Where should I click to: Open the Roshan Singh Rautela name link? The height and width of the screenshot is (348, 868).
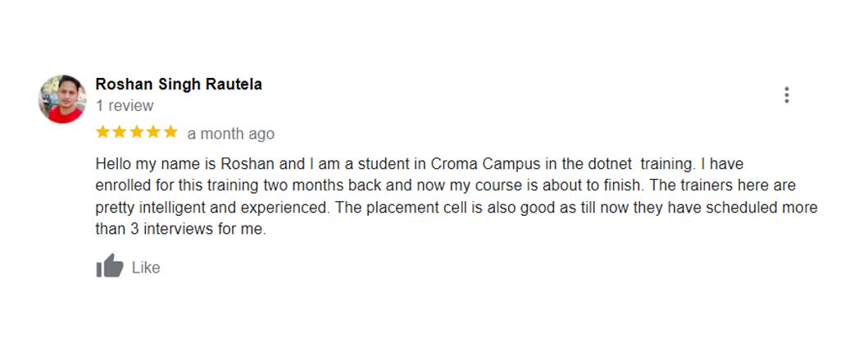coord(179,85)
